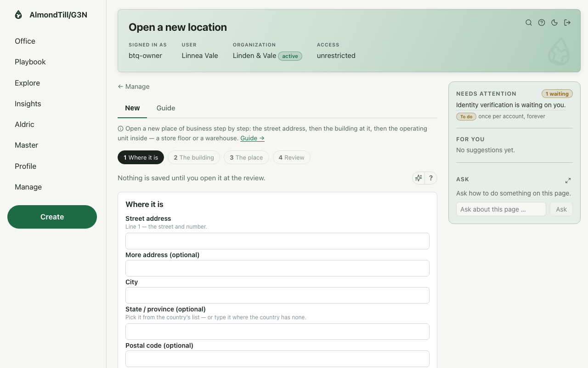Click the active organization status badge
The width and height of the screenshot is (588, 368).
[x=290, y=56]
